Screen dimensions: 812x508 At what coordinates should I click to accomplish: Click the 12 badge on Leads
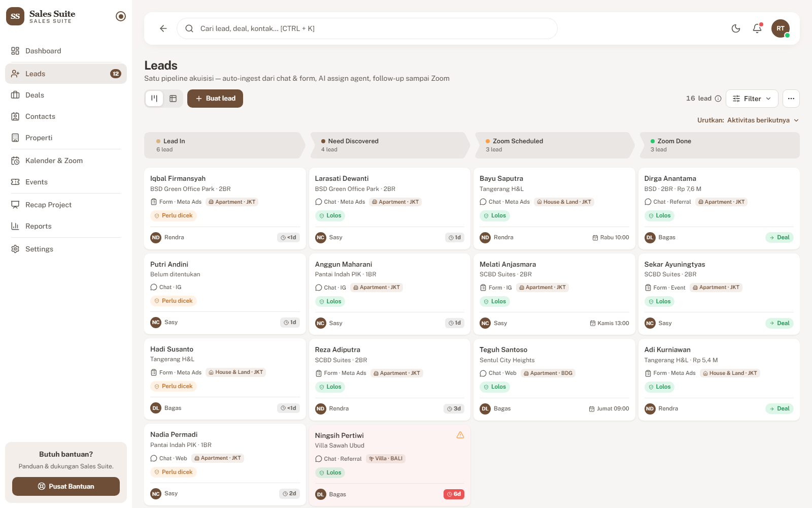[x=116, y=74]
